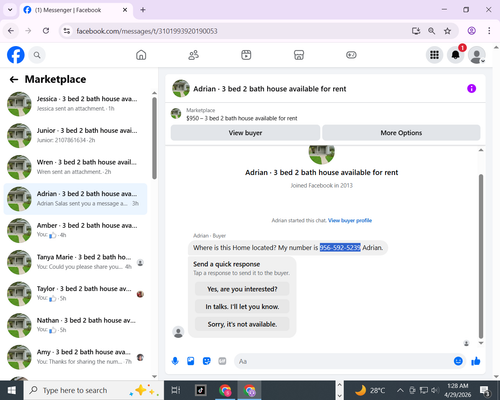Open Task View on taskbar
The height and width of the screenshot is (400, 500).
point(176,390)
